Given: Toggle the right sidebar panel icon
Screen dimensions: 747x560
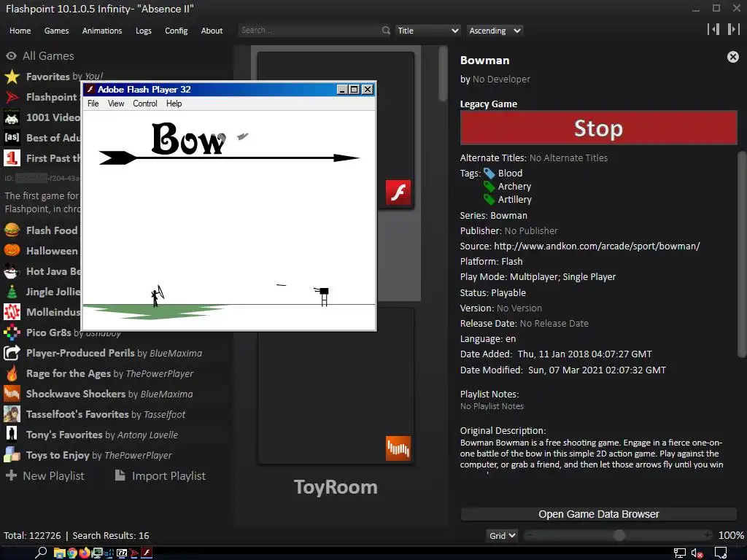Looking at the screenshot, I should 733,29.
